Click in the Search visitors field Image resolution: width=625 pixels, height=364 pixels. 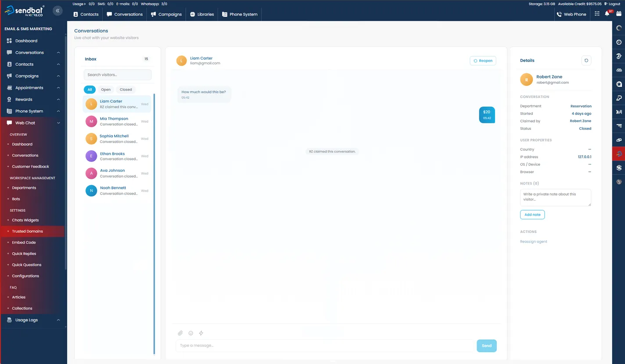(118, 75)
